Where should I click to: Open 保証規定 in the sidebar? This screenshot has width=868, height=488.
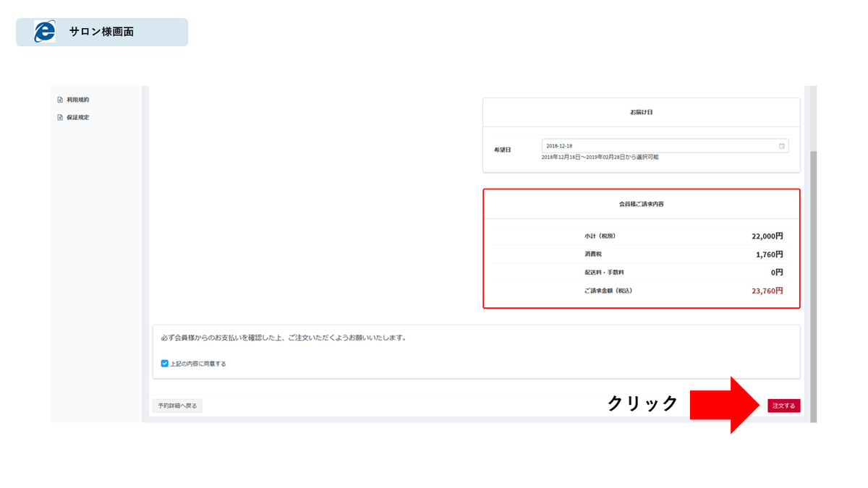pyautogui.click(x=77, y=117)
